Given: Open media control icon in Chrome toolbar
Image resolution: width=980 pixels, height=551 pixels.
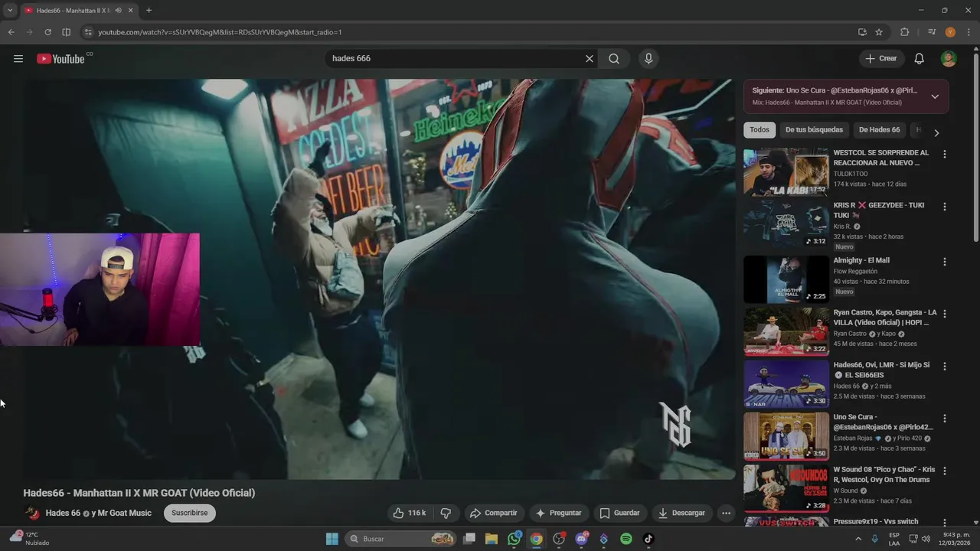Looking at the screenshot, I should pyautogui.click(x=931, y=32).
